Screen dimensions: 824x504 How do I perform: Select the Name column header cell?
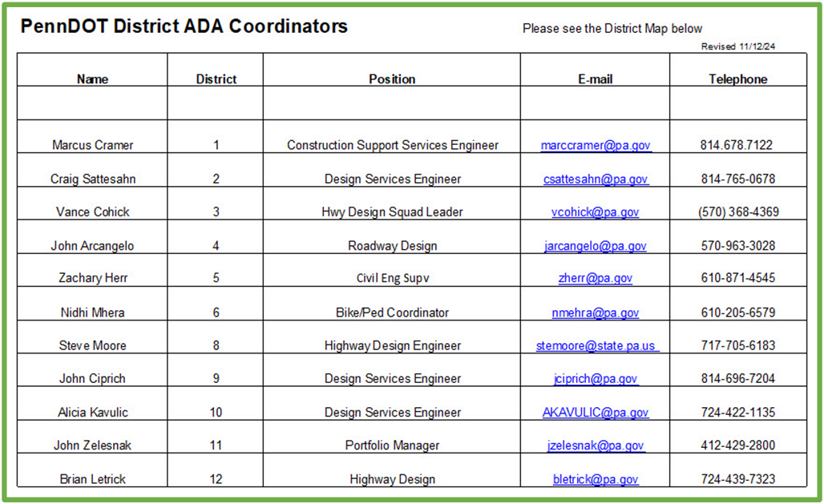pos(92,70)
